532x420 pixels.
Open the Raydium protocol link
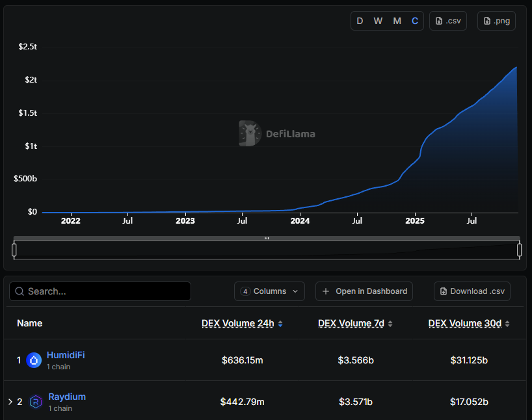67,396
